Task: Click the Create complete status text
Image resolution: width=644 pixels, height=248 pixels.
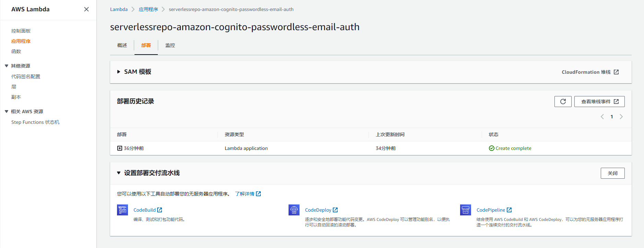Action: [x=513, y=148]
